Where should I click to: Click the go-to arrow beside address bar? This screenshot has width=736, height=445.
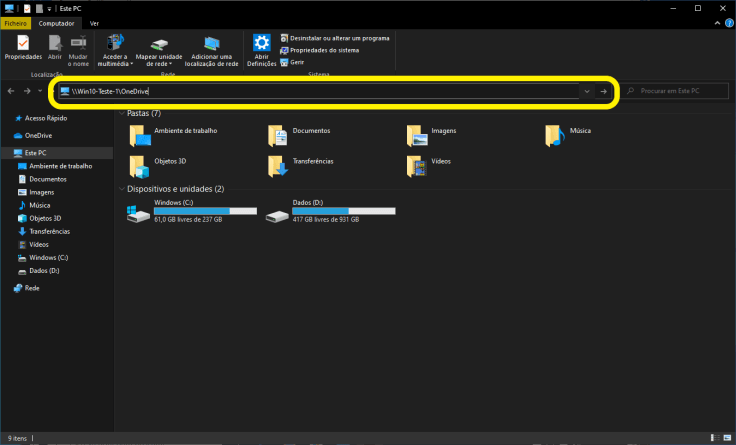(x=604, y=91)
